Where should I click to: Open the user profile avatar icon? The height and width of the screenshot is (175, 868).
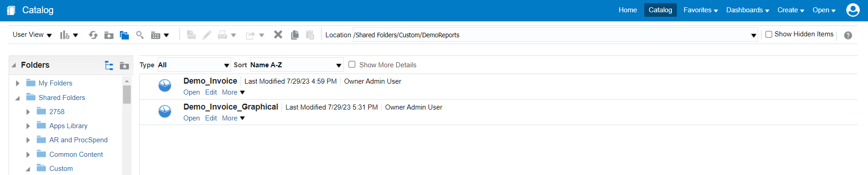853,10
